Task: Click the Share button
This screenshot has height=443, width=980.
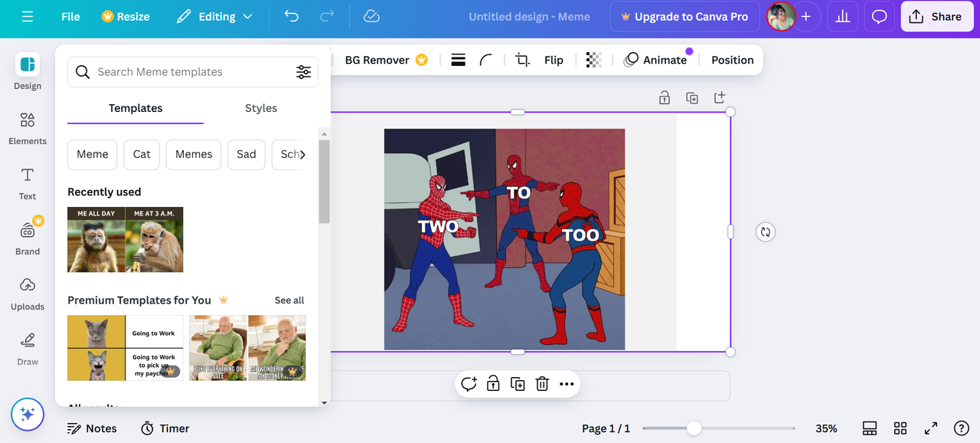Action: (x=936, y=16)
